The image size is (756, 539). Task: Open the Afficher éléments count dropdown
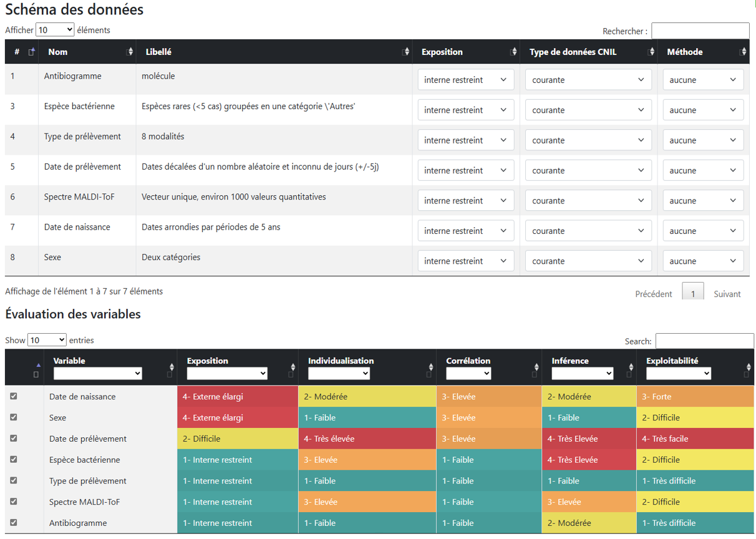[x=55, y=29]
